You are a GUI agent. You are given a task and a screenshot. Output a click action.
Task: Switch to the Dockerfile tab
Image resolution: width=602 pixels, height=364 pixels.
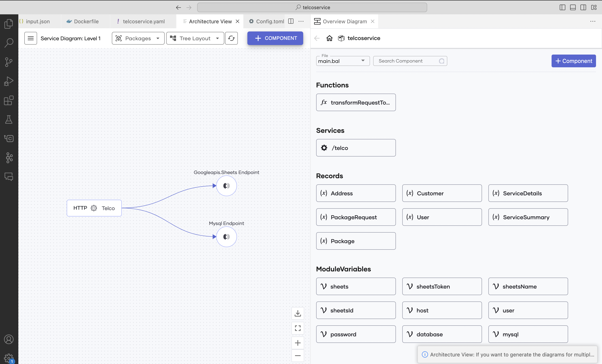(x=86, y=22)
